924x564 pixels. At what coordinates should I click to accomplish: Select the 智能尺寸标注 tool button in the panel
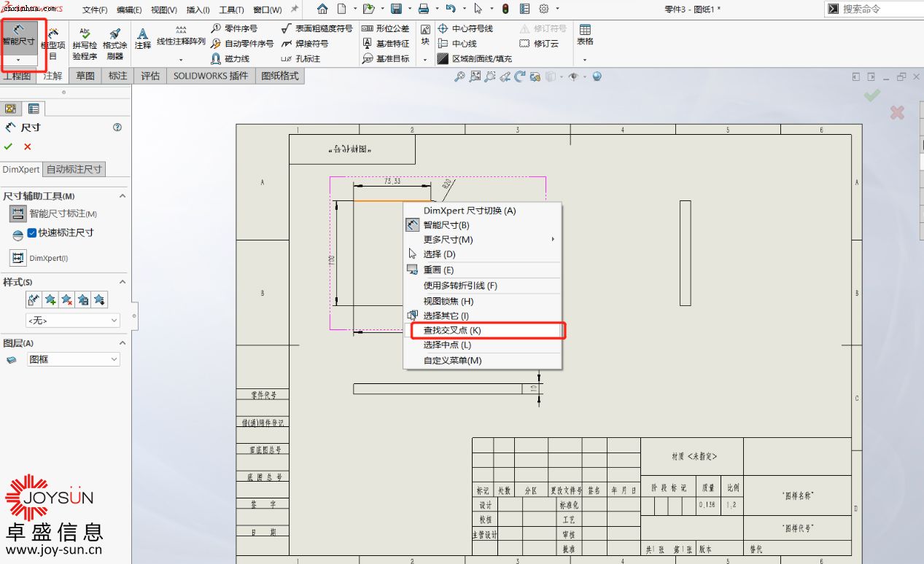pyautogui.click(x=18, y=214)
